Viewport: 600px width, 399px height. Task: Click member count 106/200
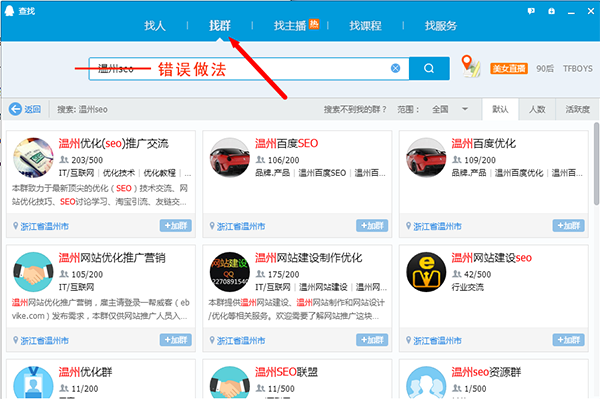coord(284,160)
